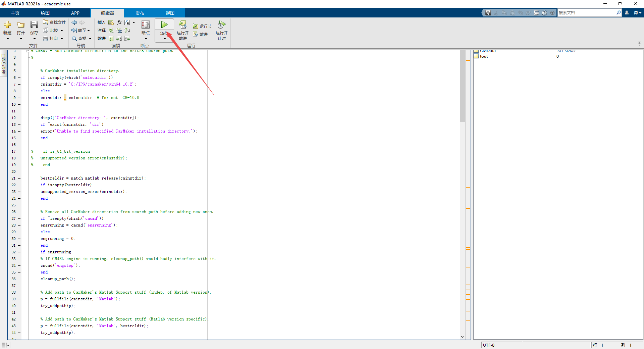Click the notification bell icon
This screenshot has width=644, height=349.
coord(627,13)
